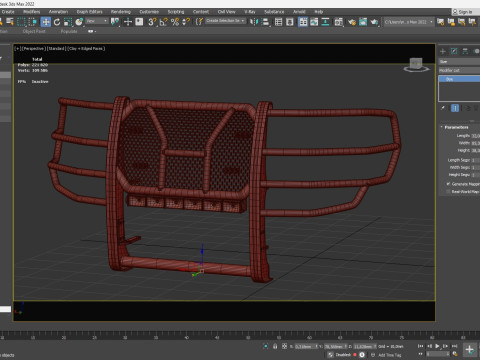Click Edit Named Selection Sets icon

199,22
